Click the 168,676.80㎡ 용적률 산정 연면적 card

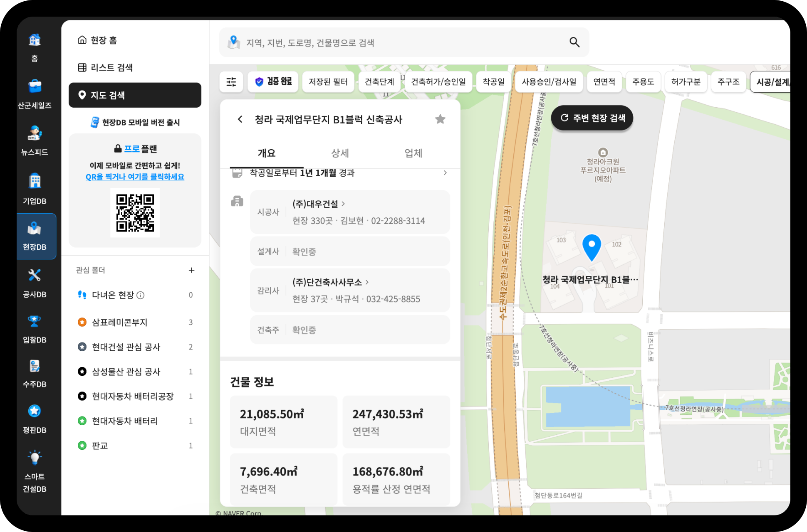pyautogui.click(x=396, y=479)
